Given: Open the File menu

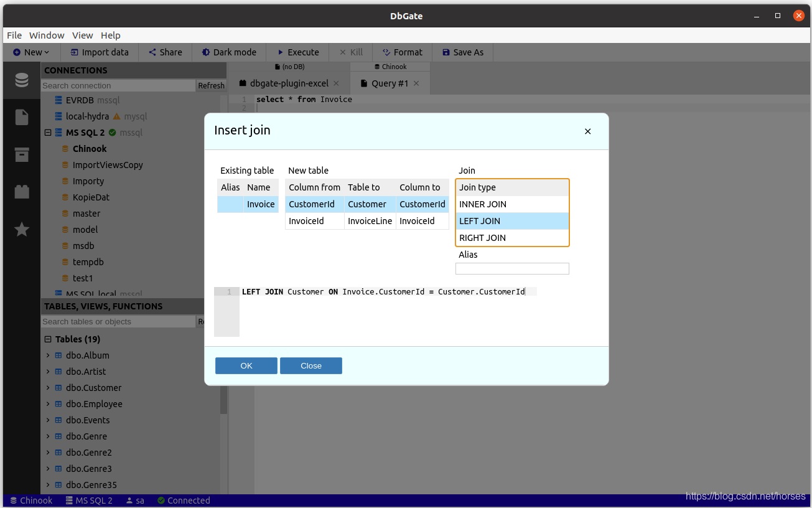Looking at the screenshot, I should (14, 35).
